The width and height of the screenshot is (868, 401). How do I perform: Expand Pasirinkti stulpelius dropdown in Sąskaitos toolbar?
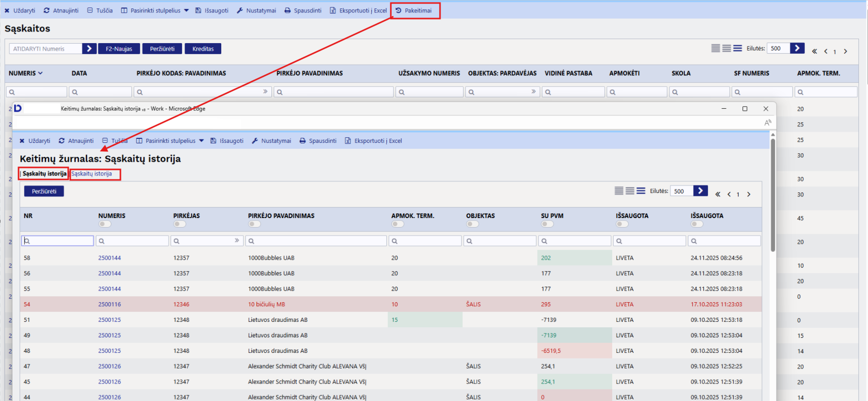(x=186, y=11)
